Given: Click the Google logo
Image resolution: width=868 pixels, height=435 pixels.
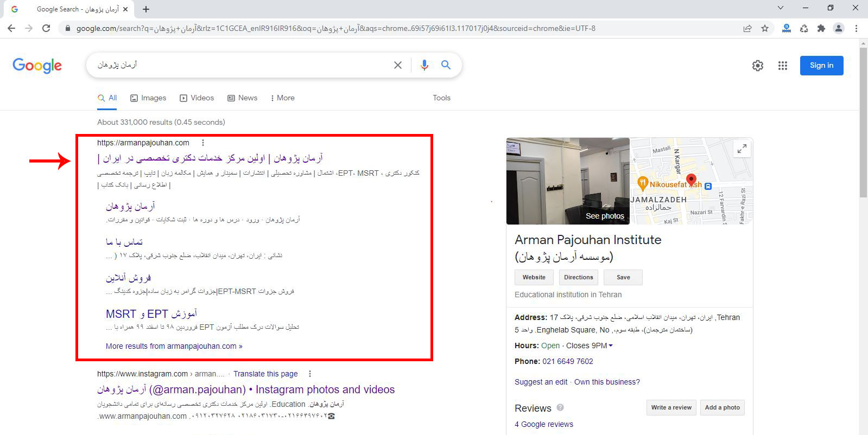Looking at the screenshot, I should tap(37, 66).
